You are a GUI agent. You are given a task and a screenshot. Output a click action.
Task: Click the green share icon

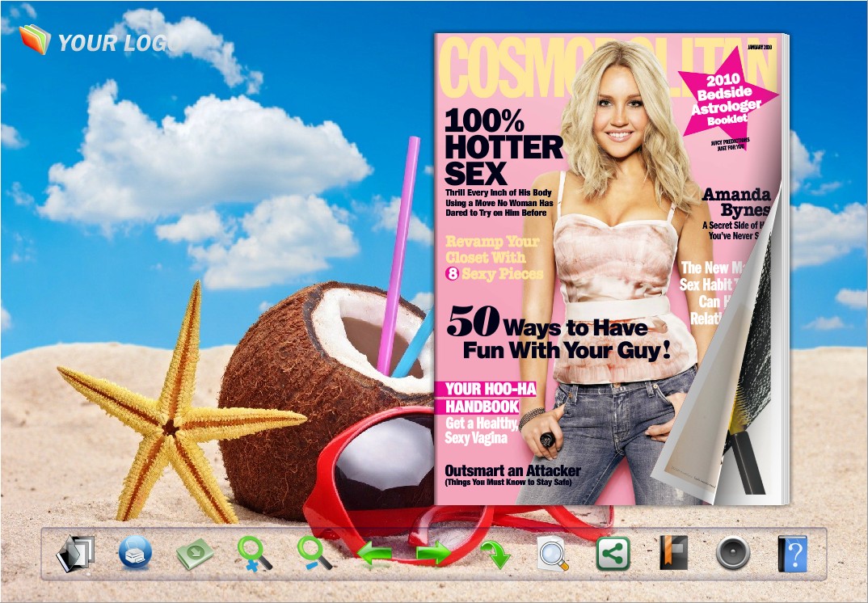613,553
